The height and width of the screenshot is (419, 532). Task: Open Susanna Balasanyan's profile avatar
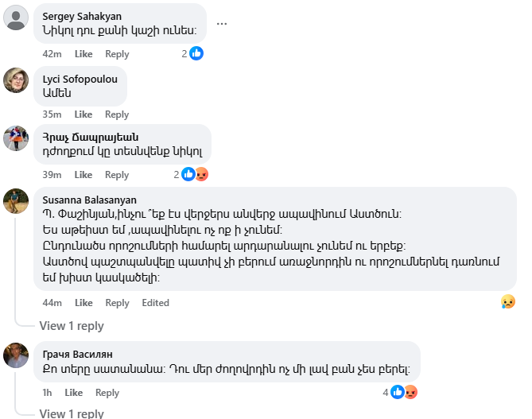tap(17, 200)
